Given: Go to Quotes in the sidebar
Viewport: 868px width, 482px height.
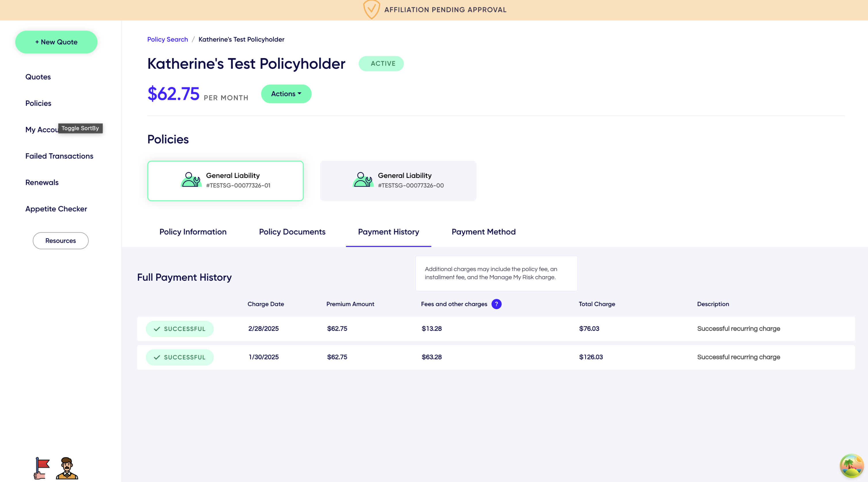Looking at the screenshot, I should point(38,77).
